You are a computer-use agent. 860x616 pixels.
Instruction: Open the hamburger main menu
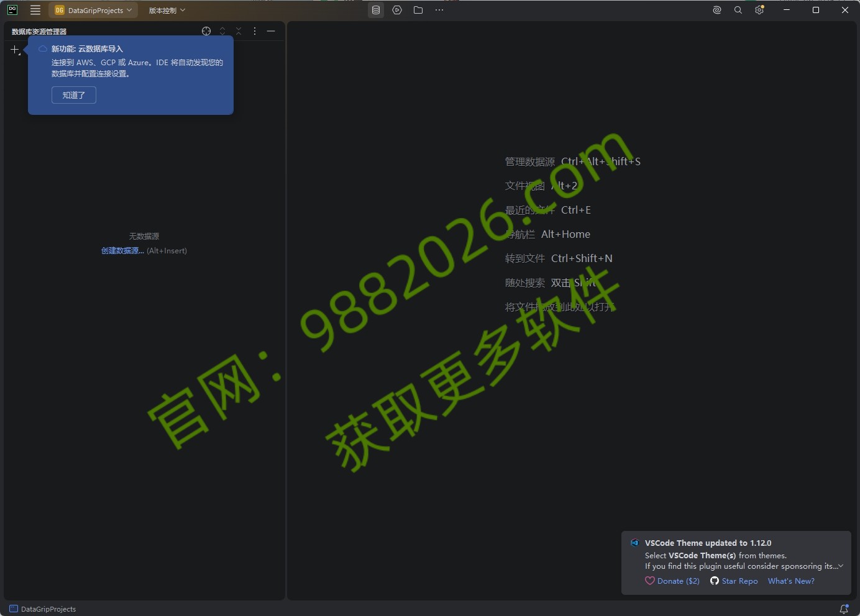coord(35,10)
